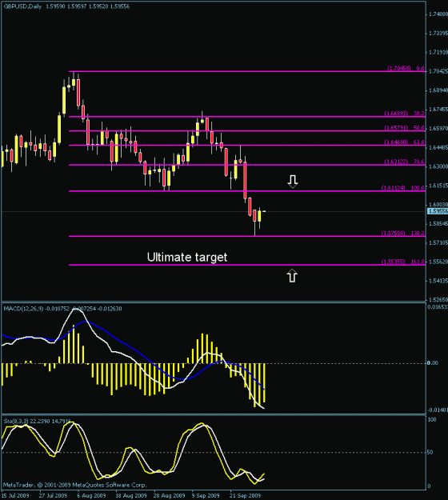Select Fibonacci label (1.66893) 38.2
448x500 pixels.
[404, 114]
